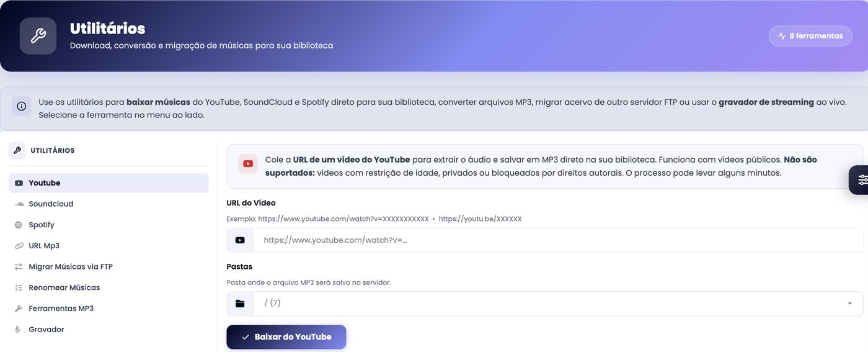Click the wrench icon beside Ferramentas MP3
This screenshot has width=868, height=352.
click(19, 309)
